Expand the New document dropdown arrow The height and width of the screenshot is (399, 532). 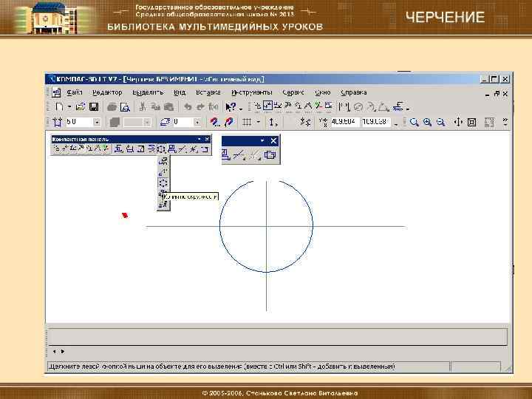(69, 107)
